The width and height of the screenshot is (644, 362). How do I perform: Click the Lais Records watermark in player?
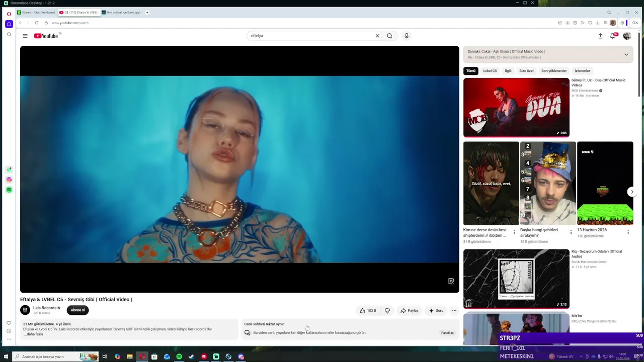[x=451, y=282]
